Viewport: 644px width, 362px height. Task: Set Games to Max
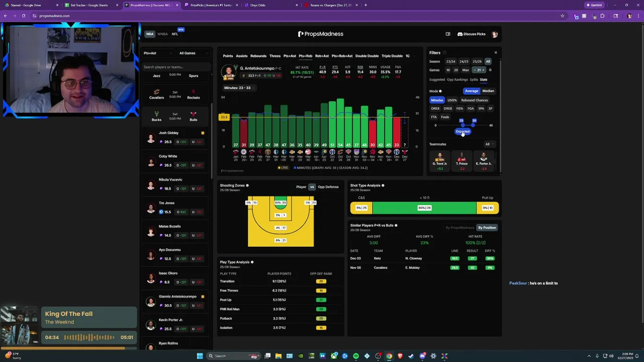click(465, 70)
